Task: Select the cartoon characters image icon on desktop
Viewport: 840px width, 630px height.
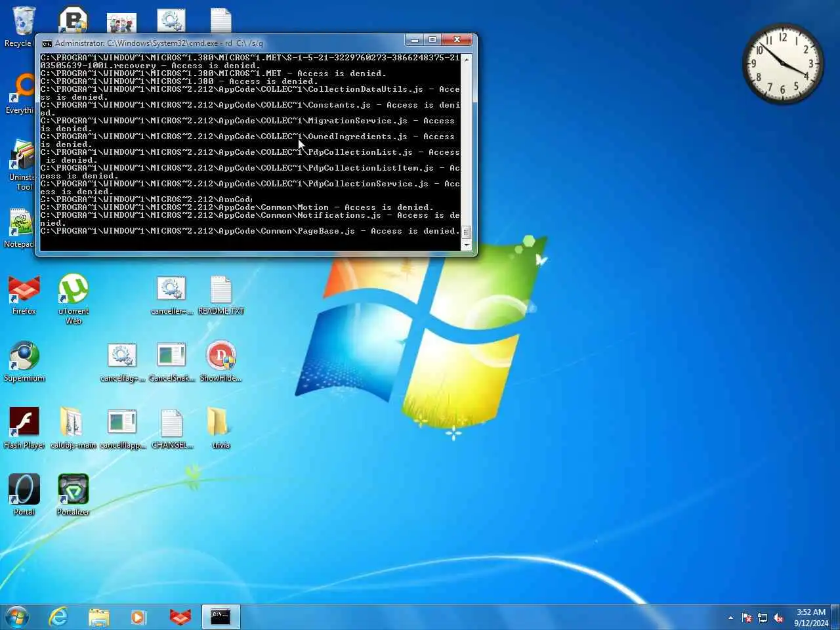Action: [x=122, y=22]
